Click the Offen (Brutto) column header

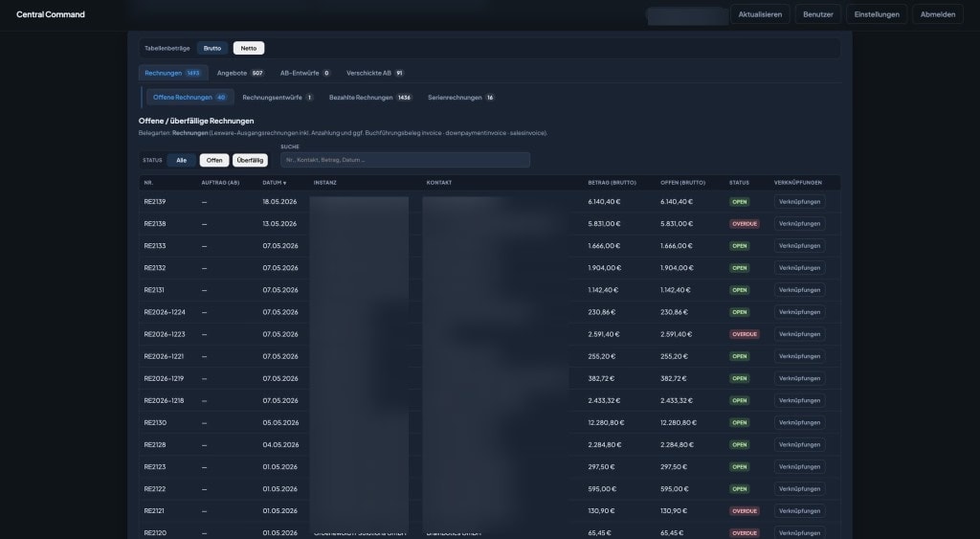click(x=682, y=183)
